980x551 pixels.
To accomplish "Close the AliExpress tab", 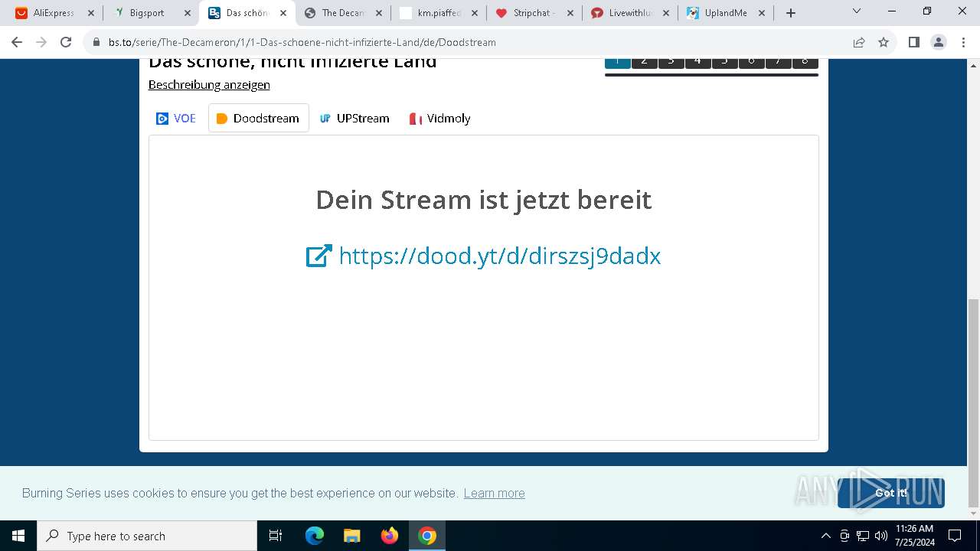I will [x=91, y=13].
